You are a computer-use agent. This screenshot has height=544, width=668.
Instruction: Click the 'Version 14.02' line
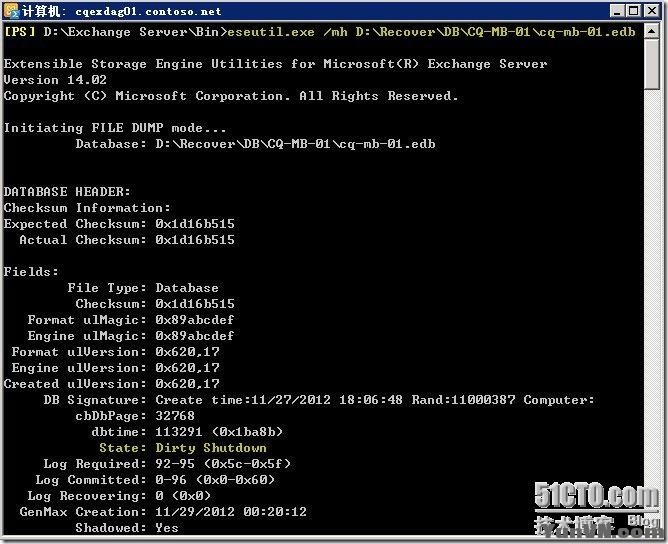point(55,80)
